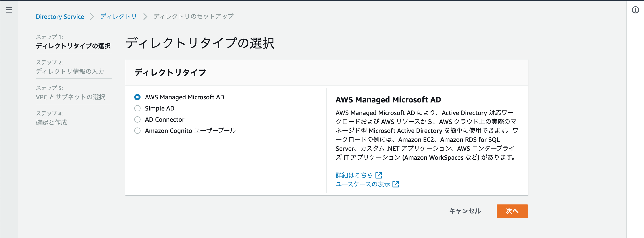Navigate to ディレクトリ breadcrumb link
Viewport: 644px width, 238px height.
click(119, 17)
